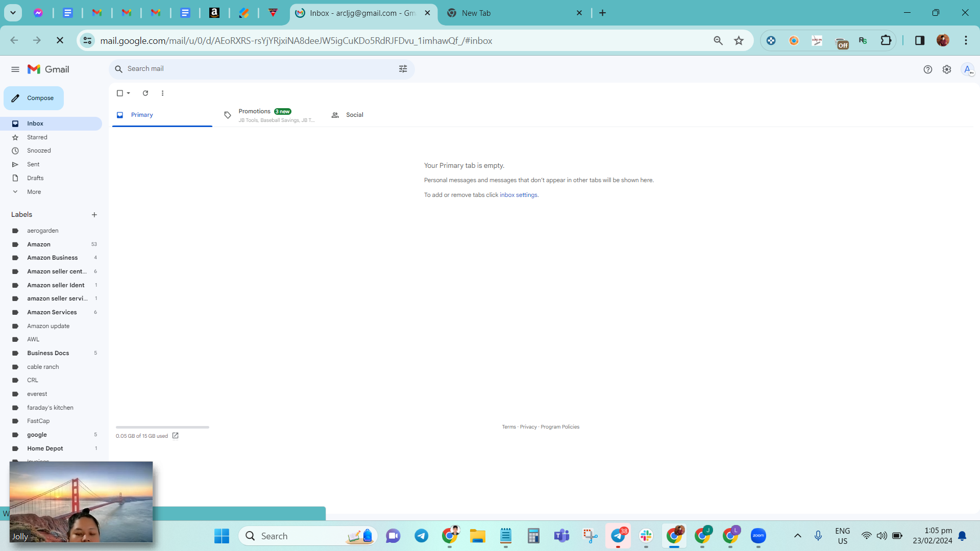Click the storage usage progress bar
The image size is (980, 551).
click(x=162, y=427)
